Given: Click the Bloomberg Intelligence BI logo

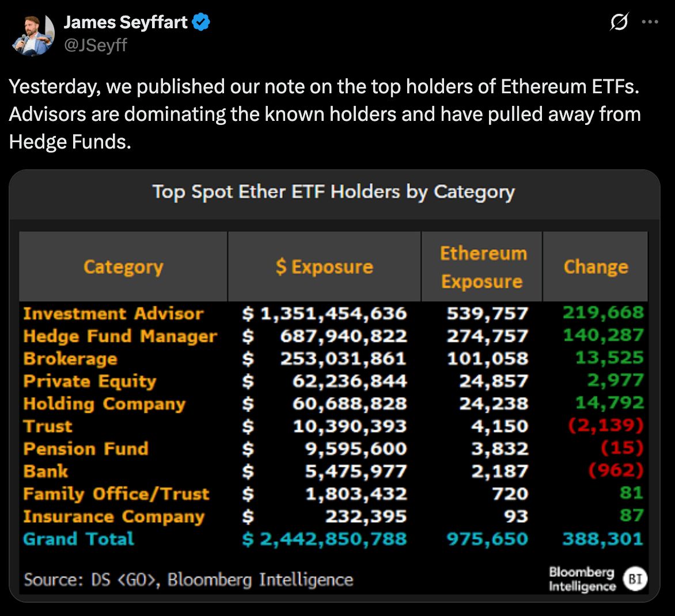Looking at the screenshot, I should (635, 579).
